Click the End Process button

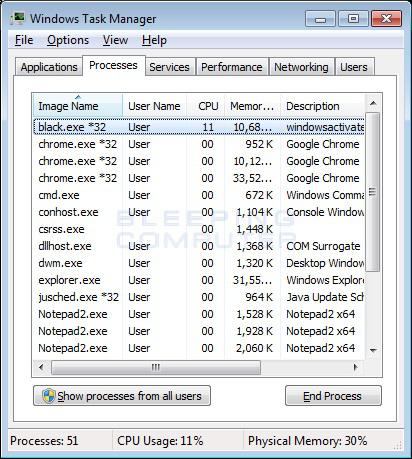(333, 396)
